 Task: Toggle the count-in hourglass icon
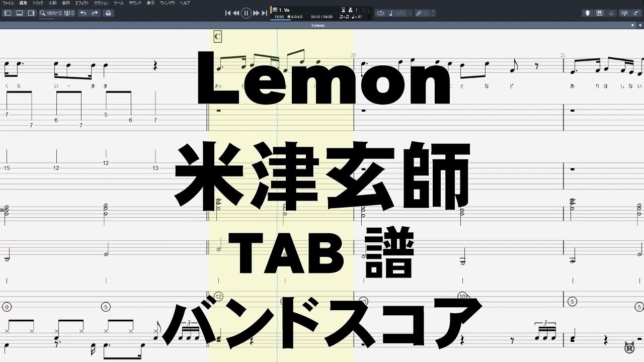pos(344,10)
